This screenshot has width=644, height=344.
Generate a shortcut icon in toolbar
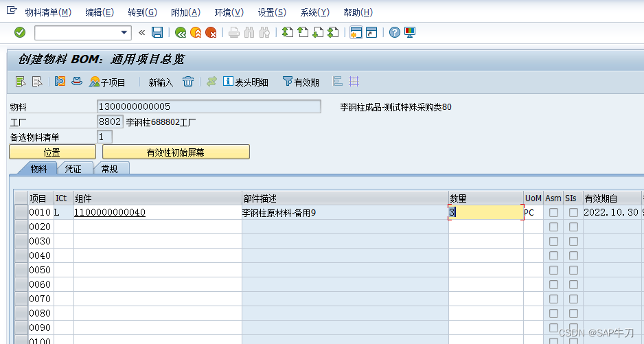tap(371, 32)
